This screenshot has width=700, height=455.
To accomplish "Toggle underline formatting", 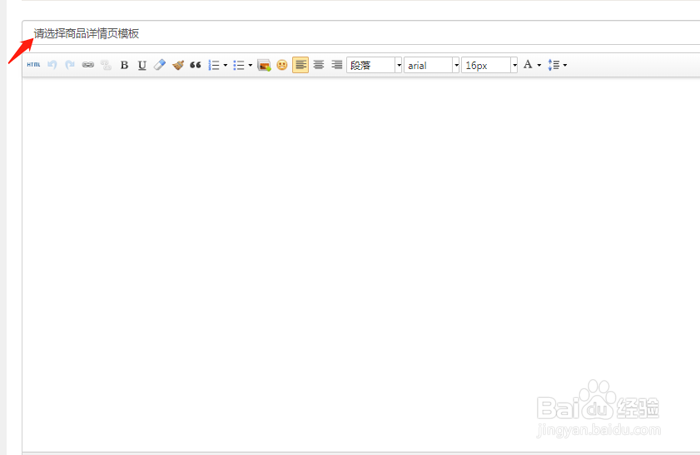I will click(x=142, y=65).
